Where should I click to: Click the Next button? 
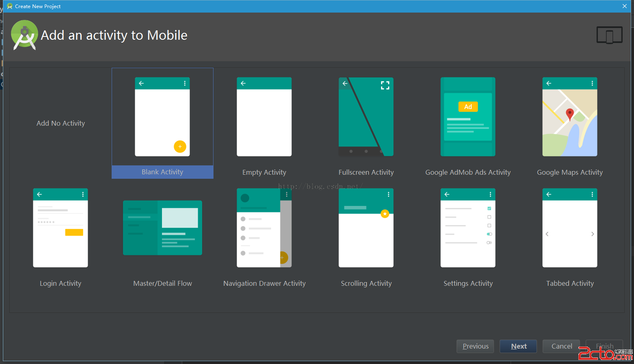(518, 346)
